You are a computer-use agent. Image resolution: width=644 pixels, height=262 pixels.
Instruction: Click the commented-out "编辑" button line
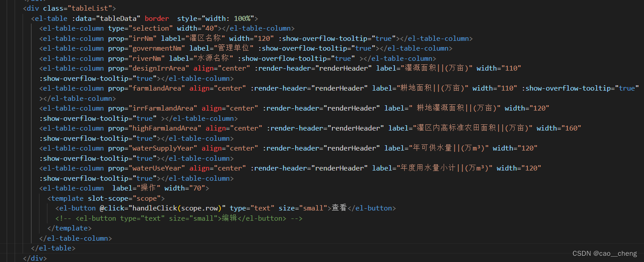click(x=179, y=218)
